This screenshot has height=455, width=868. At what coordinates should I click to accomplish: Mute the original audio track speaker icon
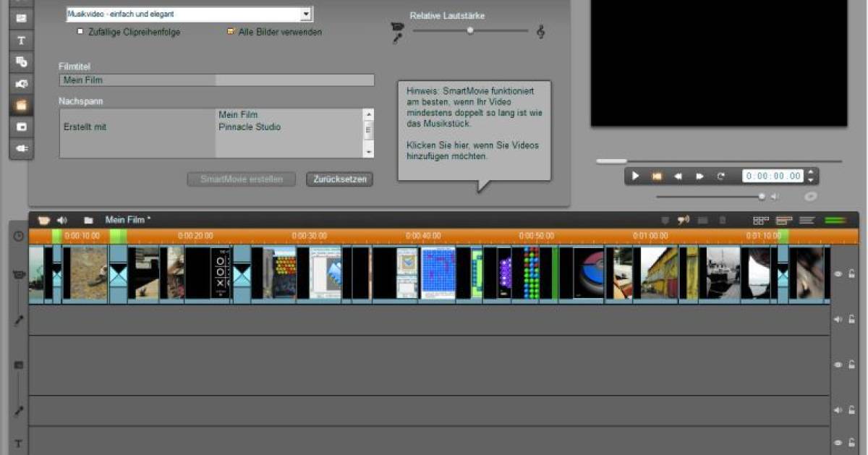coord(838,319)
